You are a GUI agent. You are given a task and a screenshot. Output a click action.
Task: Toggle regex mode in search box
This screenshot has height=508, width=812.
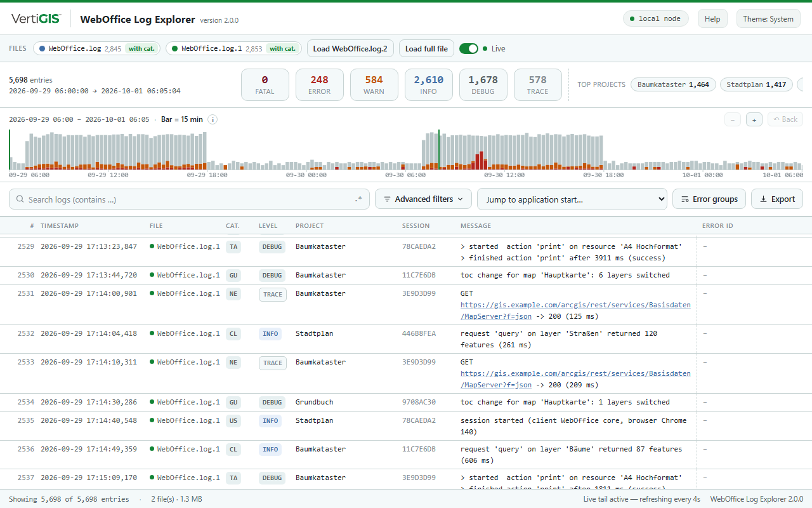(359, 199)
